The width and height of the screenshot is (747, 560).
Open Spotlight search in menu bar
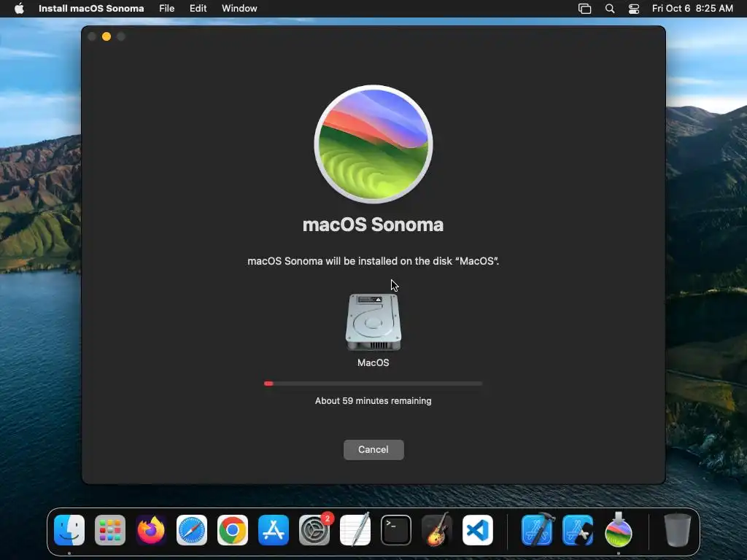(x=609, y=9)
